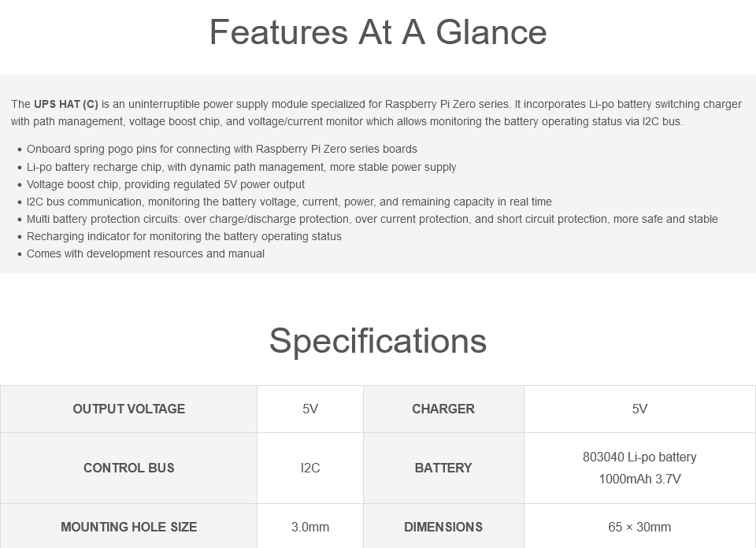Click the I2C control bus value

(310, 468)
